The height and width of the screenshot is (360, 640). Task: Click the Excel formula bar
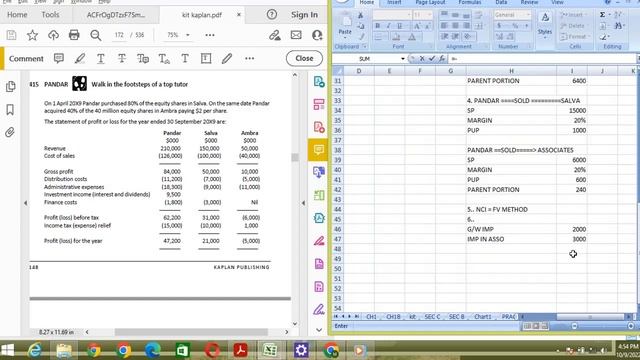542,59
